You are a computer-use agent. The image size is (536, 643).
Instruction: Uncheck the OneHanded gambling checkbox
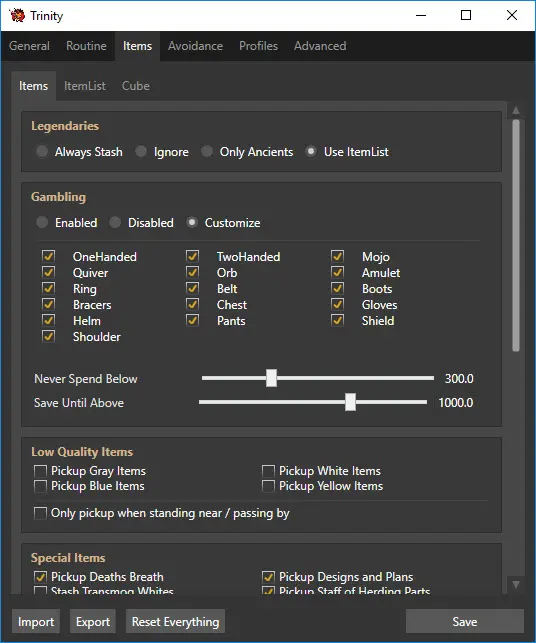pyautogui.click(x=48, y=256)
